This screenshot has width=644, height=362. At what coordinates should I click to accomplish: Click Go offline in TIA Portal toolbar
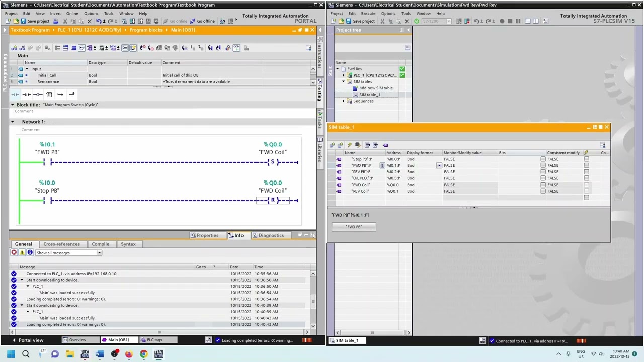pos(202,21)
